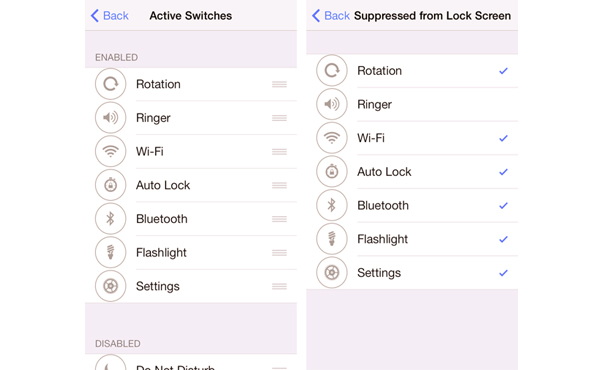Tap Flashlight bulb icon in Active Switches

tap(111, 252)
